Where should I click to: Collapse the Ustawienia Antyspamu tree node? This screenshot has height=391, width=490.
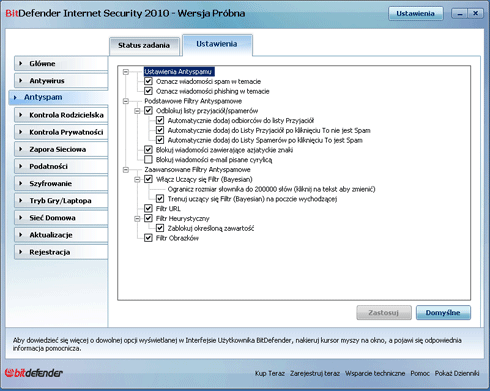point(126,72)
